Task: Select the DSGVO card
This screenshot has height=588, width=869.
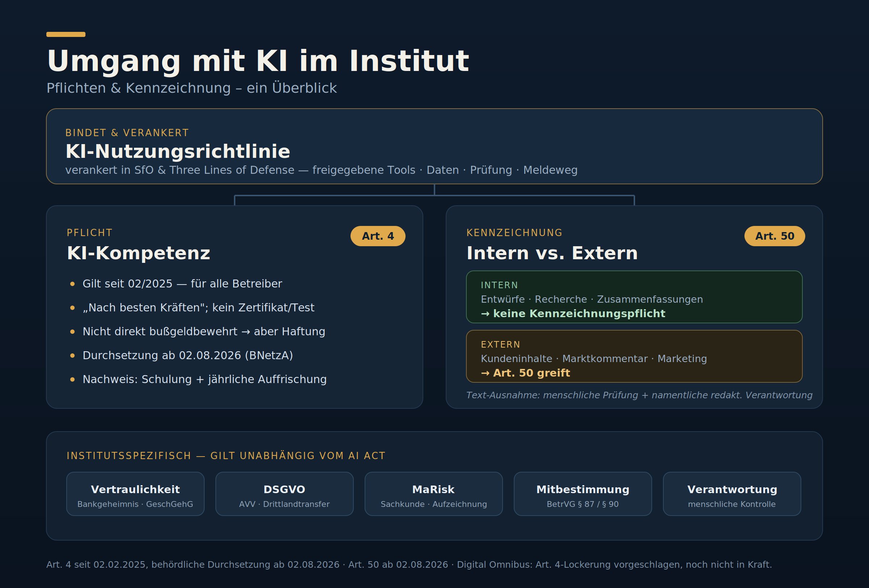Action: click(284, 494)
